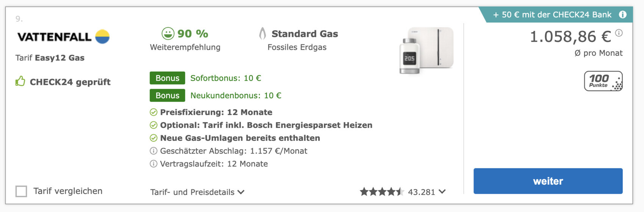Click the smiley face Weiterempfehlung icon
The image size is (644, 212).
click(x=168, y=33)
